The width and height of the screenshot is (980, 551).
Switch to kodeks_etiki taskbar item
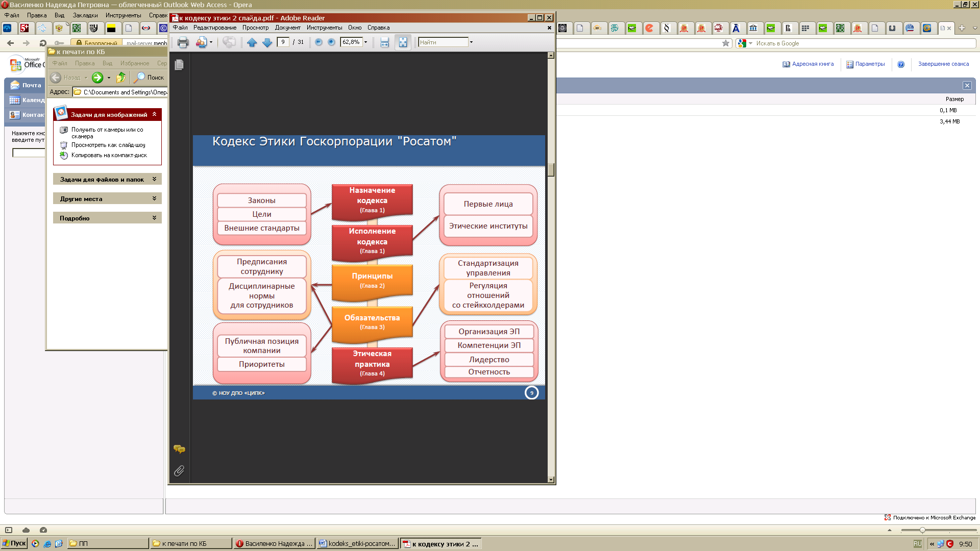click(357, 543)
